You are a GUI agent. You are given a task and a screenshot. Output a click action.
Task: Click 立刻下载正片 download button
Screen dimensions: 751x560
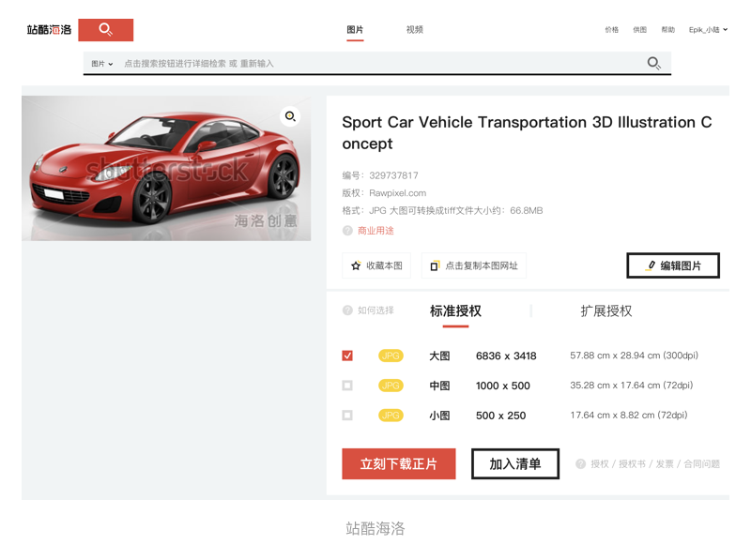pos(399,463)
